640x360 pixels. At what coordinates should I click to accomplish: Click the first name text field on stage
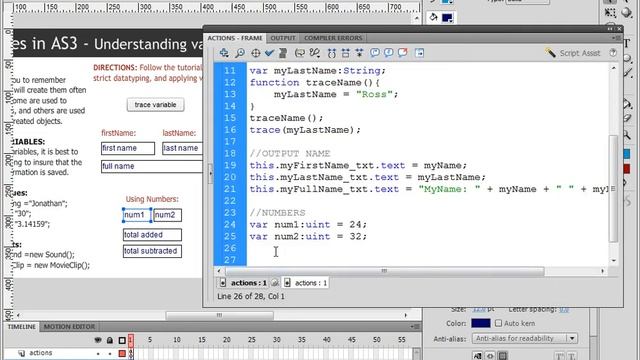(x=128, y=148)
